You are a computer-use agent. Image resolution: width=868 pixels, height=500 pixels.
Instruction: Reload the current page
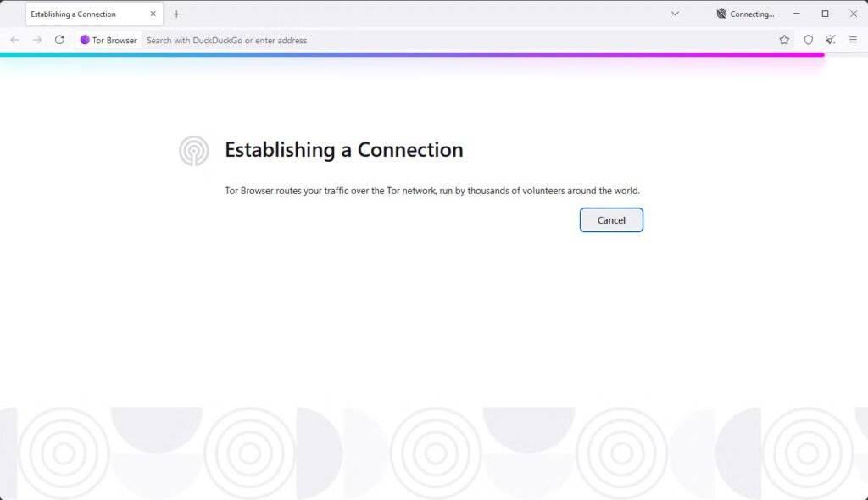point(58,40)
